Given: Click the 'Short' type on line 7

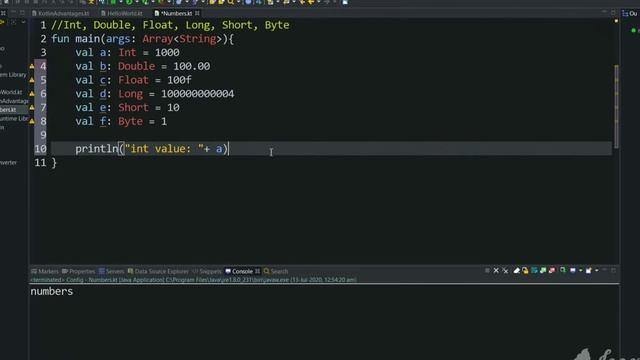Looking at the screenshot, I should (x=133, y=108).
